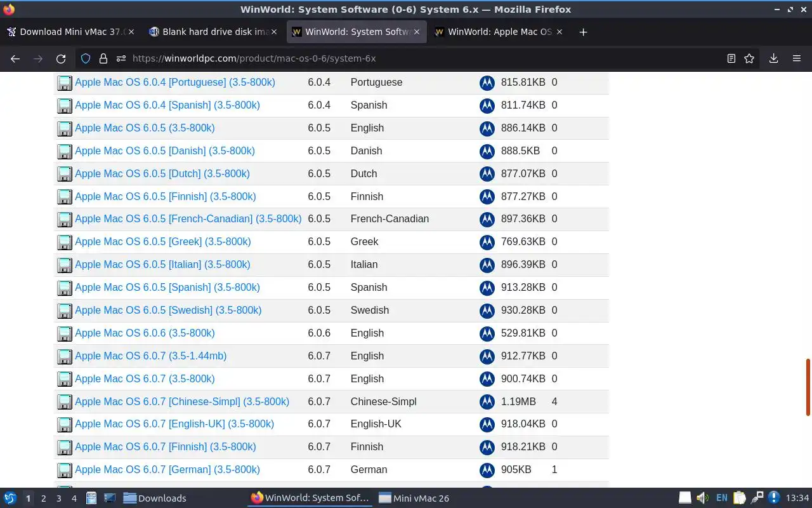Close the WinWorld System Software tab
Screen dimensions: 812x508
tap(417, 32)
